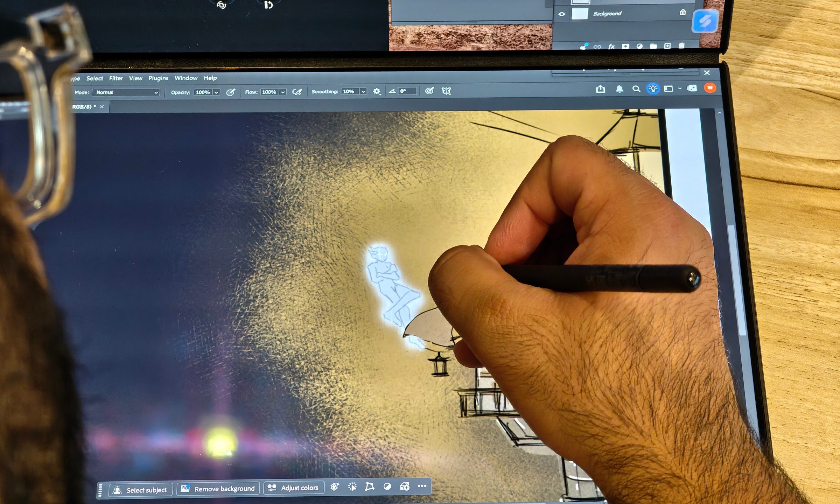Viewport: 840px width, 504px height.
Task: Open the Help menu
Action: click(x=210, y=78)
